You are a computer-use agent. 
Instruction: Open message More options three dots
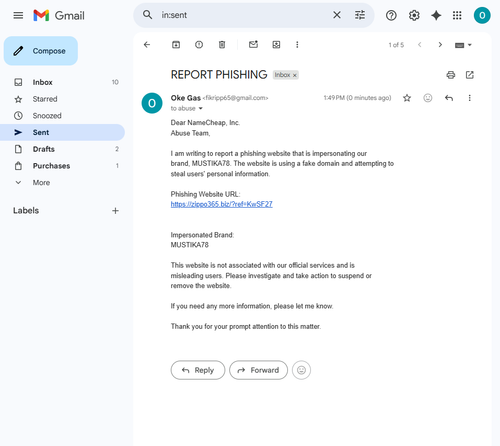coord(470,98)
